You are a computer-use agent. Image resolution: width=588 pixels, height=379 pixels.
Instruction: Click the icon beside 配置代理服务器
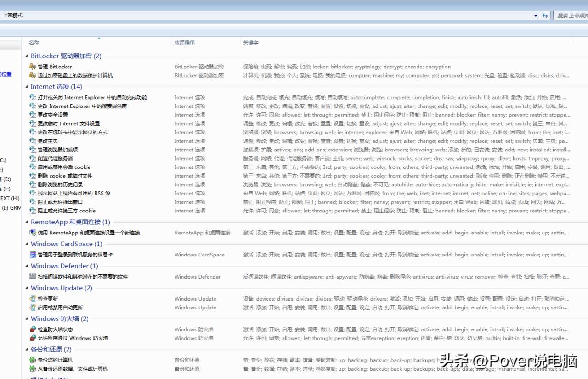tap(33, 158)
